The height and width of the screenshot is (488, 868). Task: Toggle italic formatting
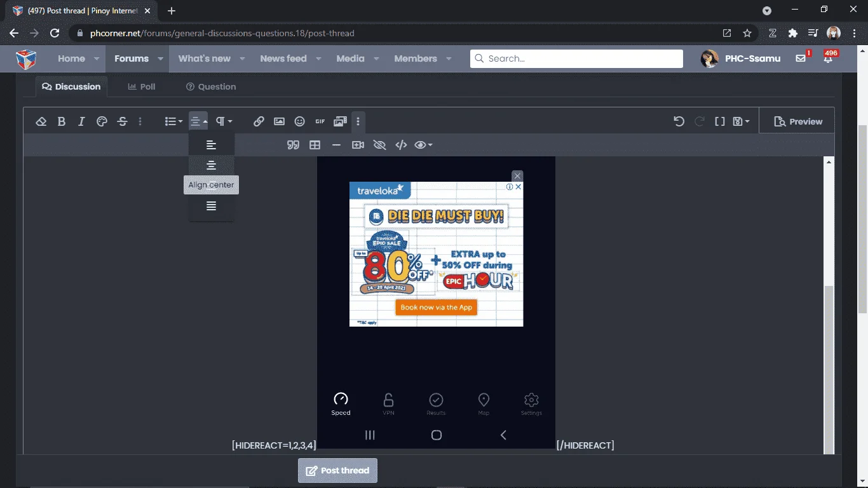point(81,121)
